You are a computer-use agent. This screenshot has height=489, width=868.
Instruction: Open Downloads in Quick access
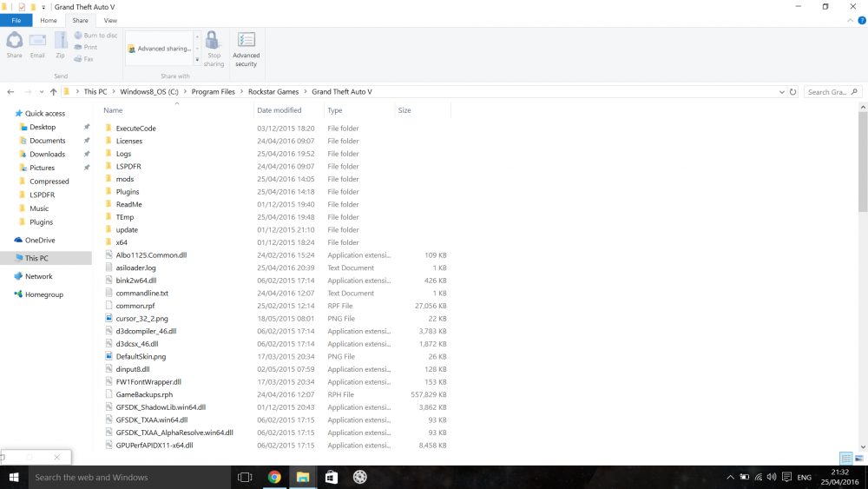tap(47, 154)
